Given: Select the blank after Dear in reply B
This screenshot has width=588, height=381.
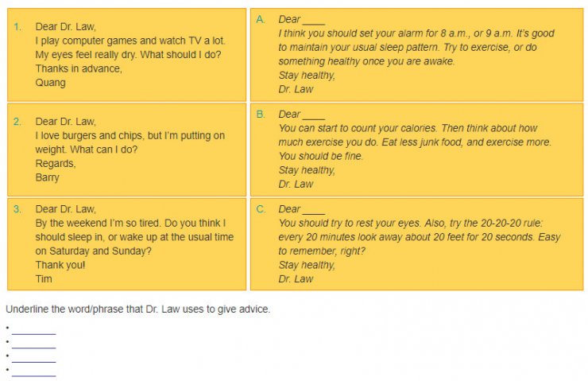Looking at the screenshot, I should (314, 119).
